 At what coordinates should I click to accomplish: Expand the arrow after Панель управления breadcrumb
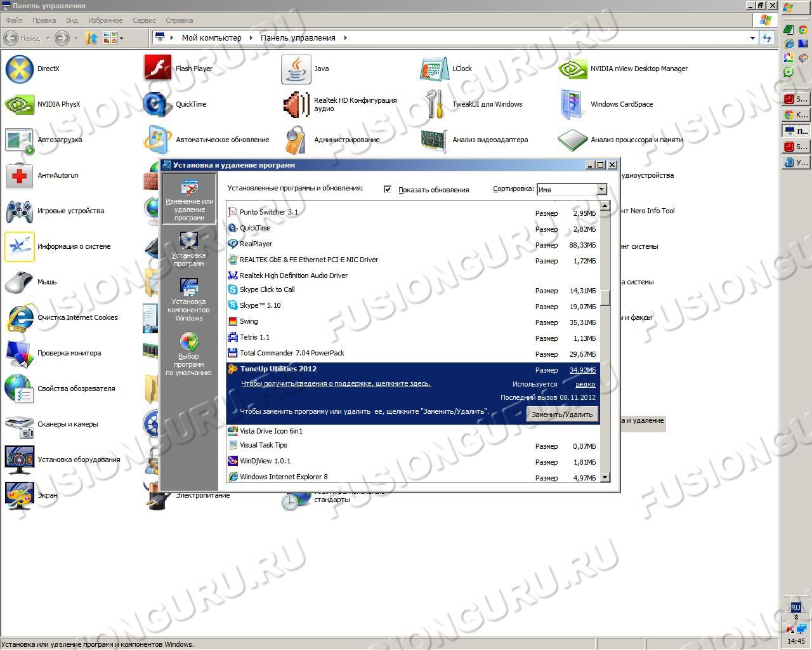pyautogui.click(x=345, y=38)
